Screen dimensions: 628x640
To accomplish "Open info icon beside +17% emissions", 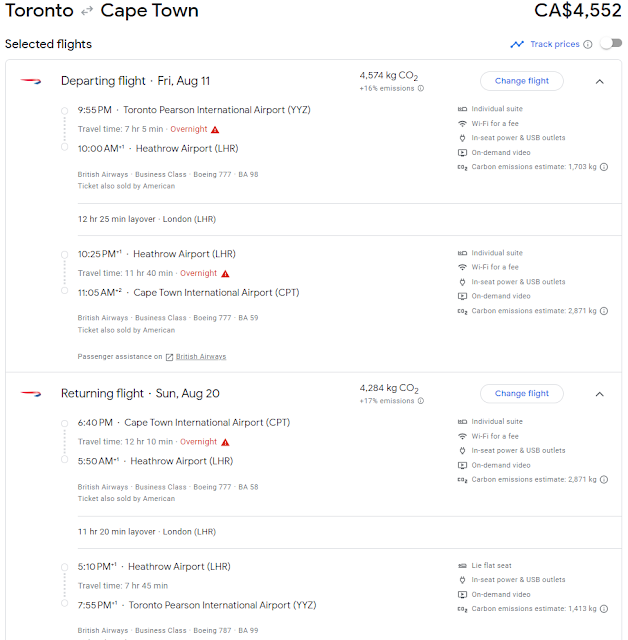I will (421, 401).
